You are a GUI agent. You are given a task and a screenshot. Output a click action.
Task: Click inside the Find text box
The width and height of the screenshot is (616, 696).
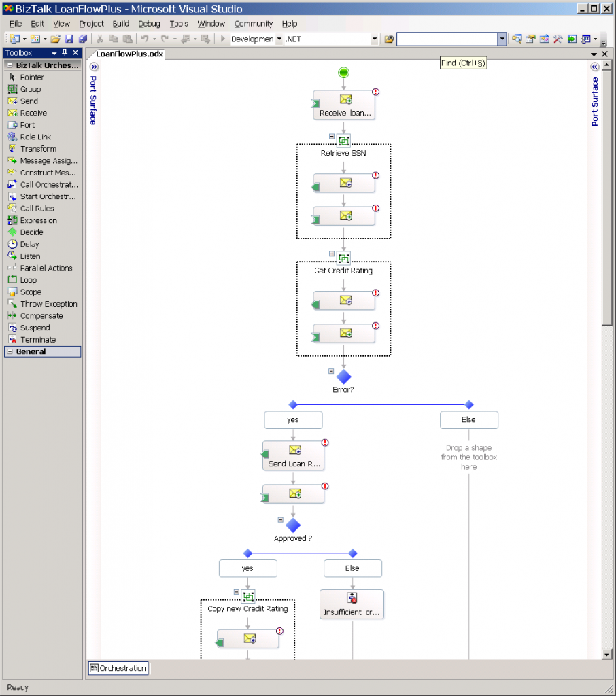point(447,39)
